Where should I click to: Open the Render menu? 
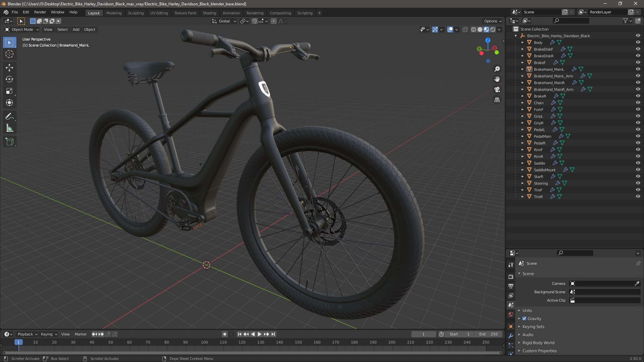click(x=40, y=12)
